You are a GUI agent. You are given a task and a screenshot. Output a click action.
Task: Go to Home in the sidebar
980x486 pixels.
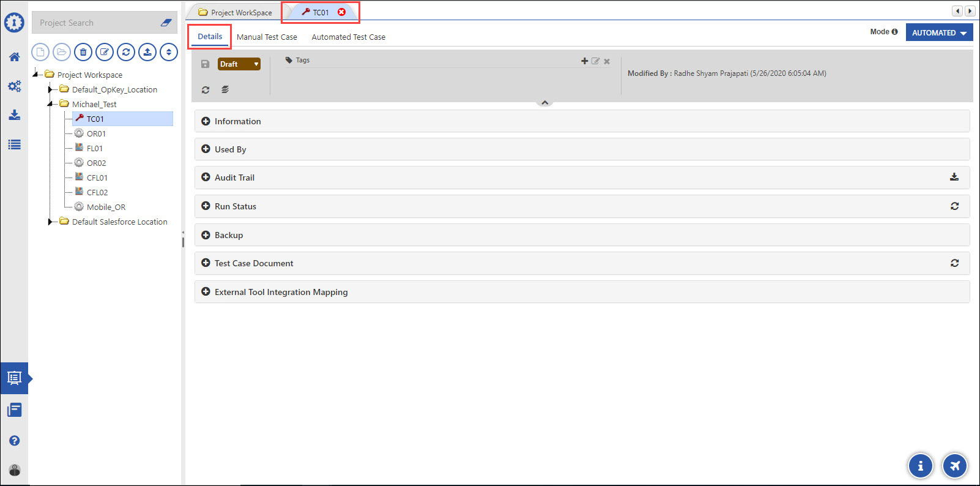click(x=14, y=57)
